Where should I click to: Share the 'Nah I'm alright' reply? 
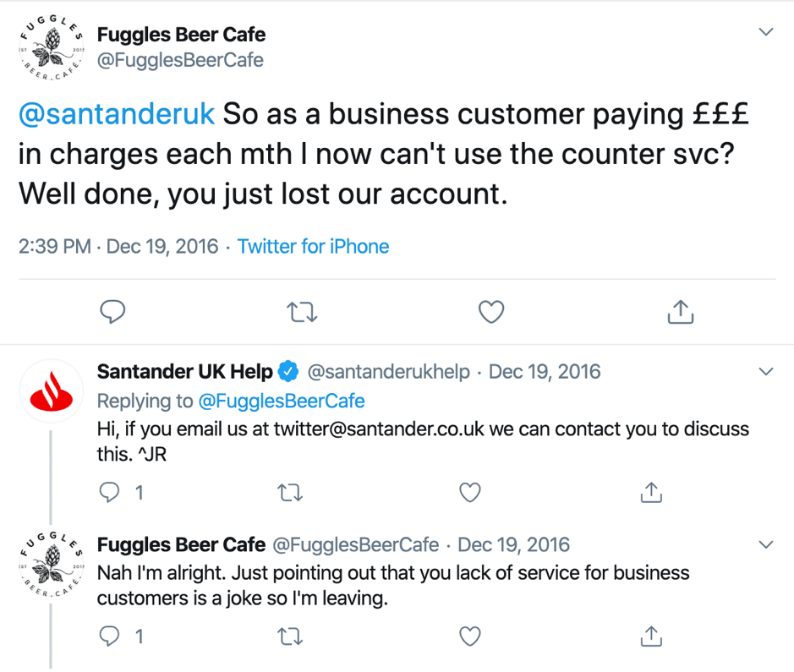point(649,636)
